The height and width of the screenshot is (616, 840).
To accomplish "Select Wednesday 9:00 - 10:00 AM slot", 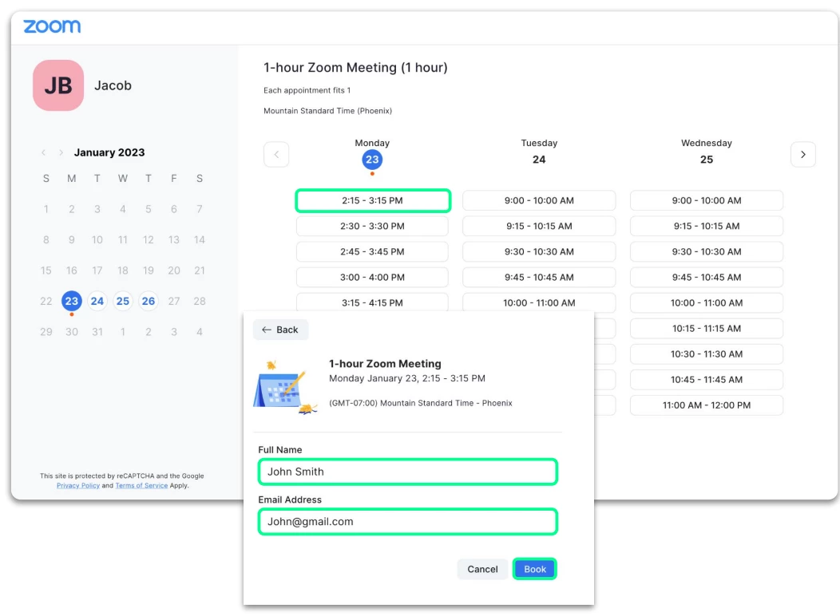I will tap(707, 201).
